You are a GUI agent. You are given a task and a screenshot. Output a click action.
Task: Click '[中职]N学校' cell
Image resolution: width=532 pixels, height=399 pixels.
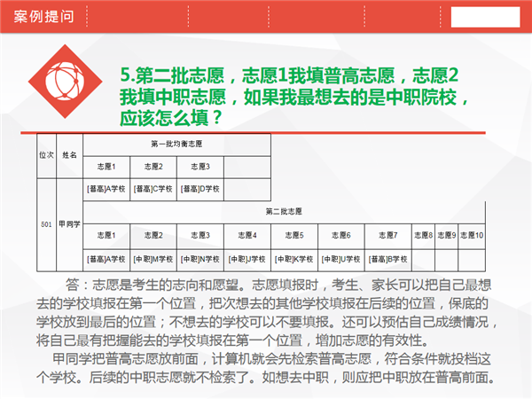pyautogui.click(x=200, y=260)
